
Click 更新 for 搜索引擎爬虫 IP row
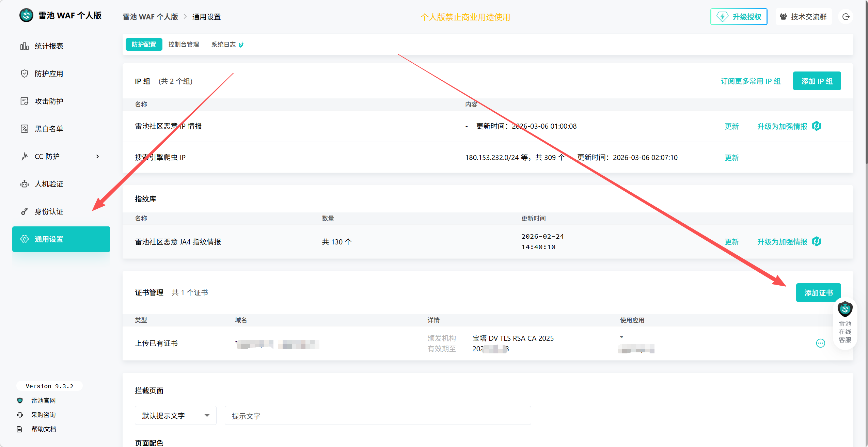click(x=731, y=158)
